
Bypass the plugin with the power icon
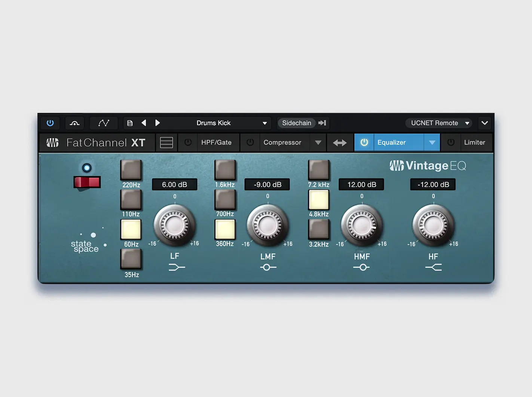click(x=50, y=123)
